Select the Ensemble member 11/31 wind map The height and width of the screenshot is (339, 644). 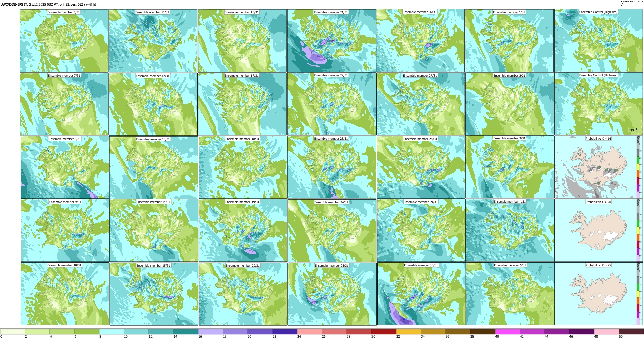[153, 40]
